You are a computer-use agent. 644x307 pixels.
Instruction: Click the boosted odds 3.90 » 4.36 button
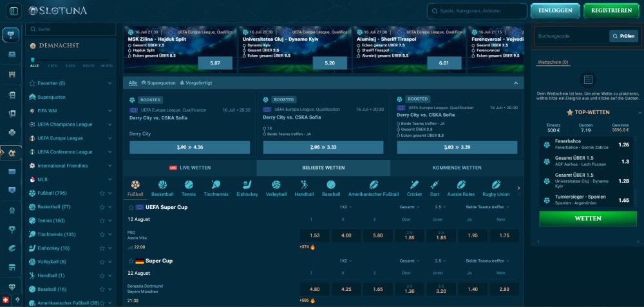click(x=190, y=147)
